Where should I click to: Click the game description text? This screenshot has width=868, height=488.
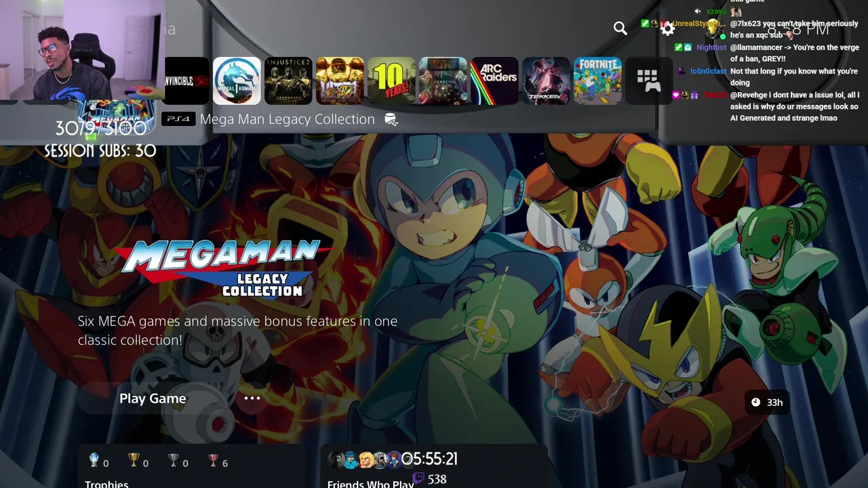click(x=237, y=331)
